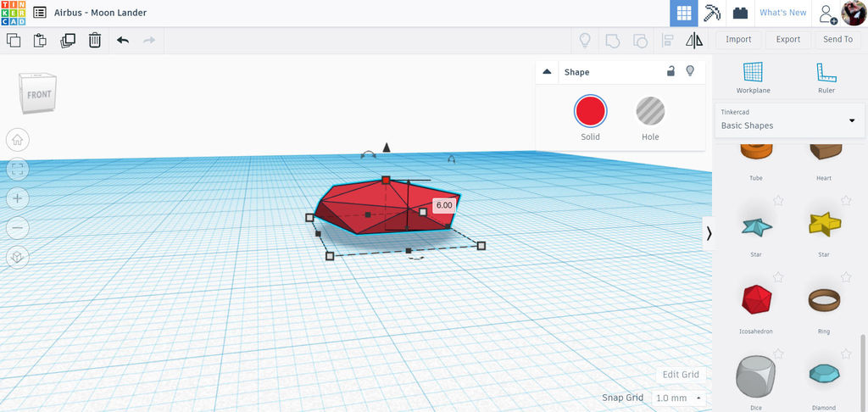Select the Workplane tool
The width and height of the screenshot is (868, 412).
(x=753, y=77)
